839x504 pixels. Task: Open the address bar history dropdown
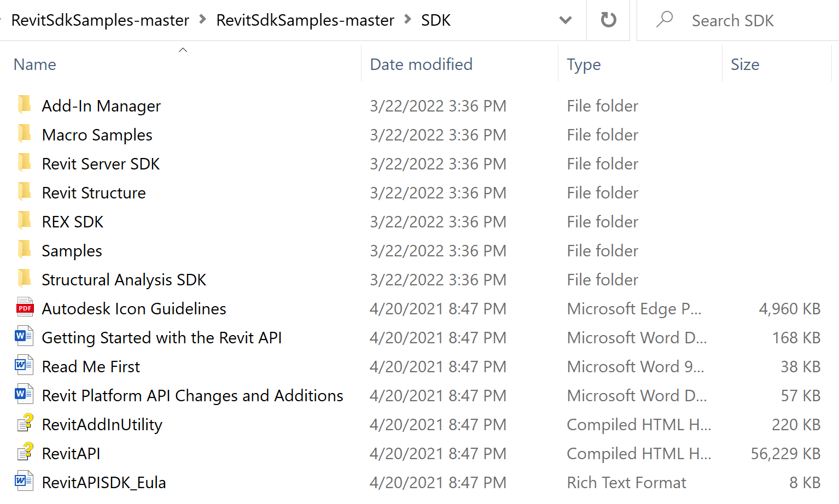tap(566, 20)
